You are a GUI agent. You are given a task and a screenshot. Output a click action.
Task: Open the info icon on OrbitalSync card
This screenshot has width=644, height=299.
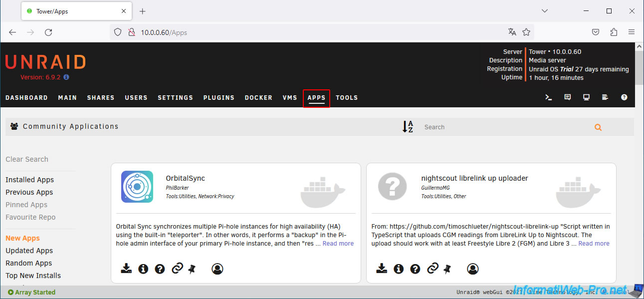click(143, 269)
